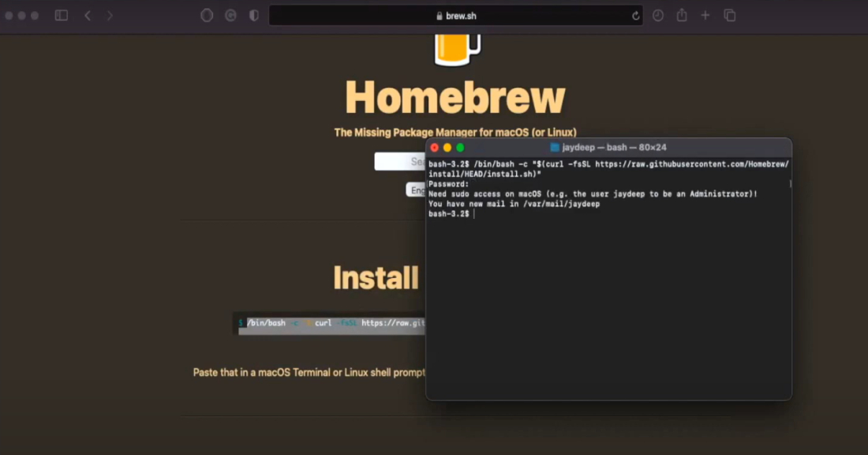
Task: Click the 'You have new mail' line
Action: tap(514, 204)
